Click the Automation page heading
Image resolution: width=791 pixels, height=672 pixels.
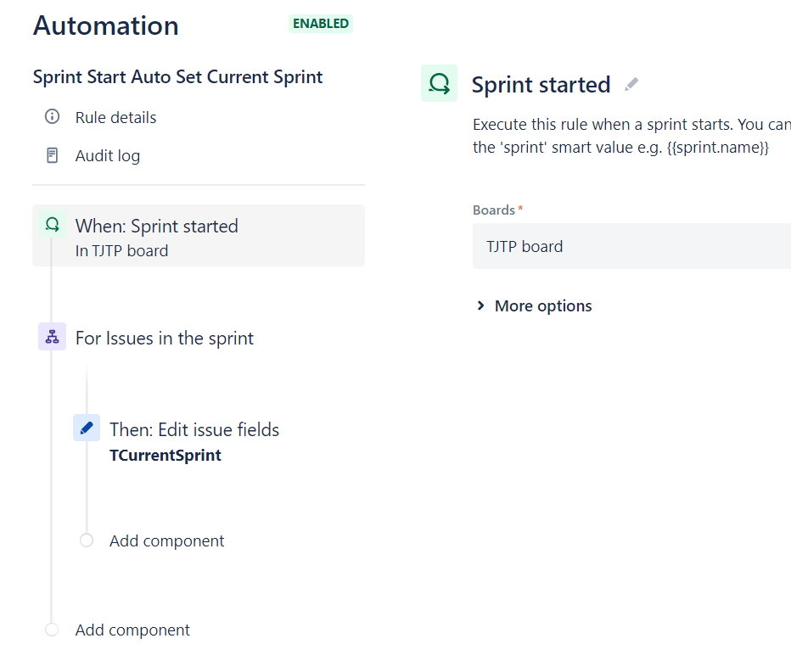click(105, 25)
